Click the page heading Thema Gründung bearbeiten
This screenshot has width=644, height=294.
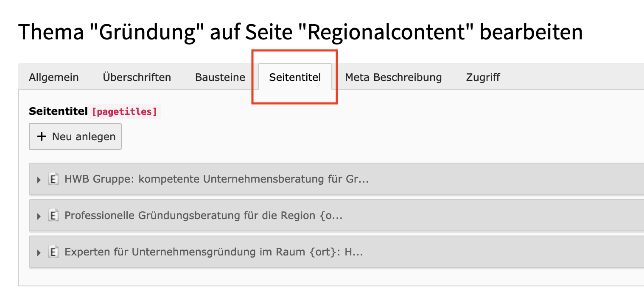click(x=300, y=31)
